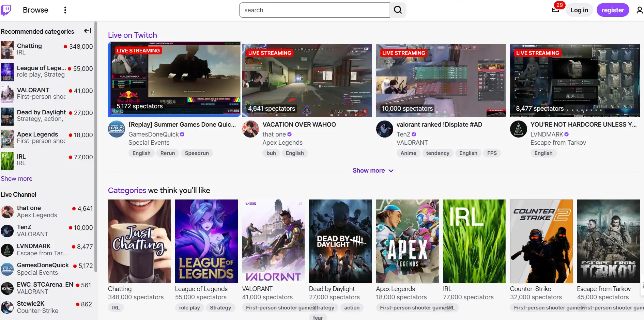Image resolution: width=644 pixels, height=320 pixels.
Task: Click the Chatting category icon in sidebar
Action: (x=7, y=50)
